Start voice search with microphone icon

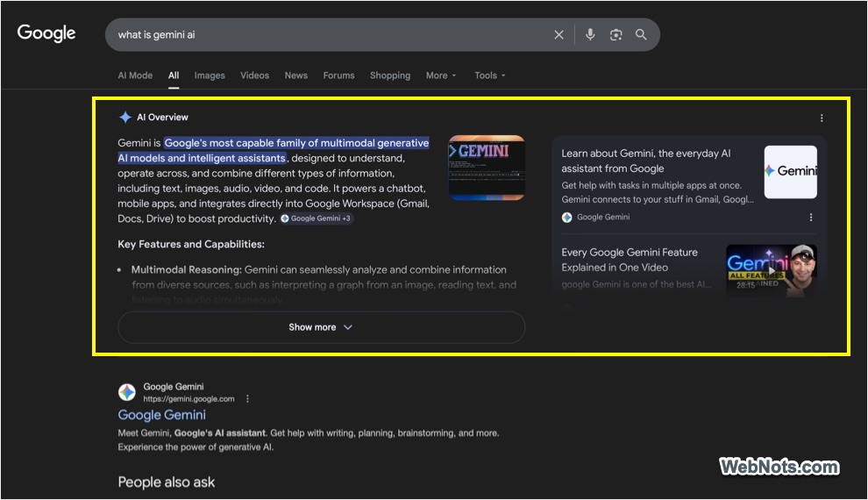tap(590, 34)
